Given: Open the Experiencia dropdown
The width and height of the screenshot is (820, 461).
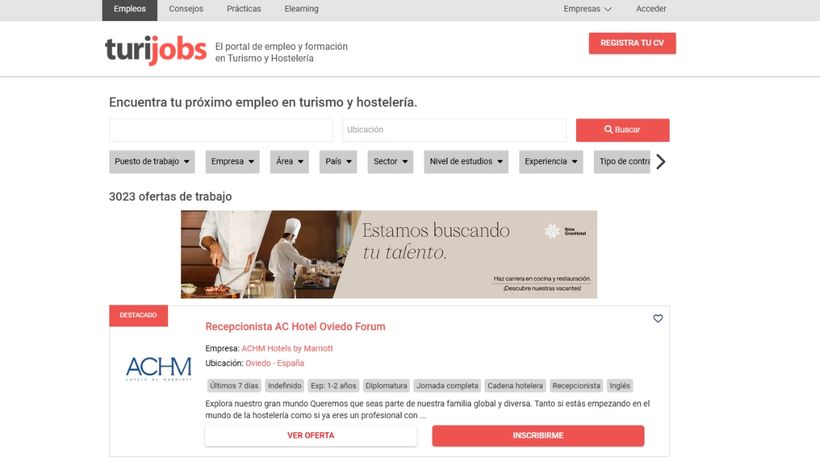Looking at the screenshot, I should tap(551, 162).
